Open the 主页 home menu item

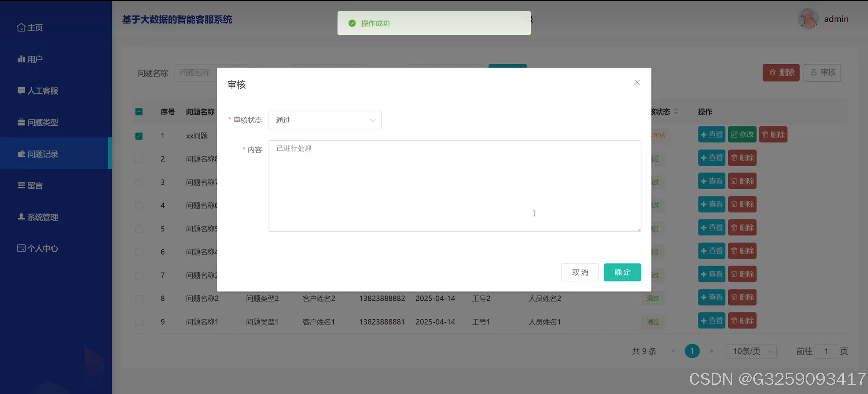tap(30, 27)
